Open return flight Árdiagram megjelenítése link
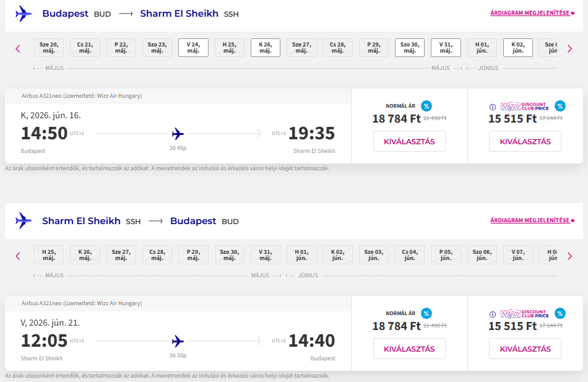 (x=532, y=220)
